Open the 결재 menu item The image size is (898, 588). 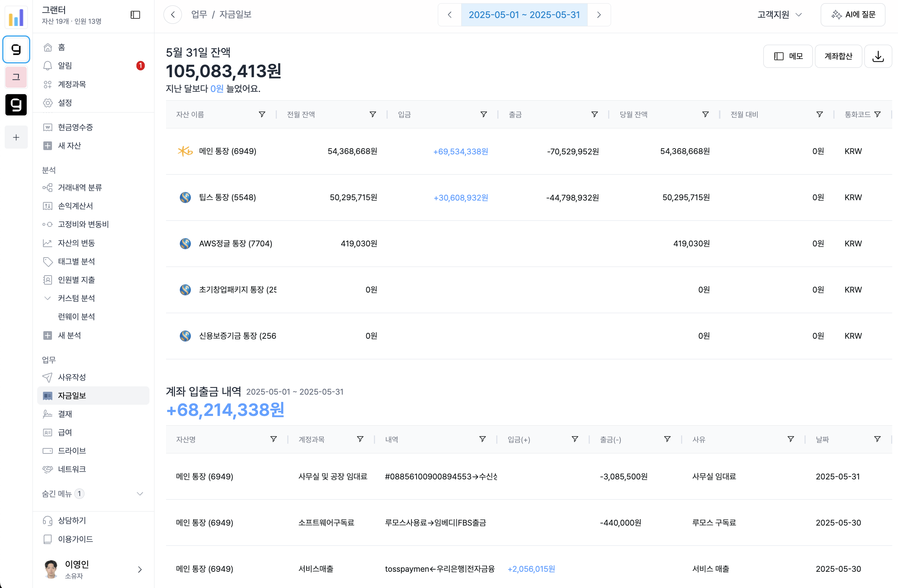[65, 414]
